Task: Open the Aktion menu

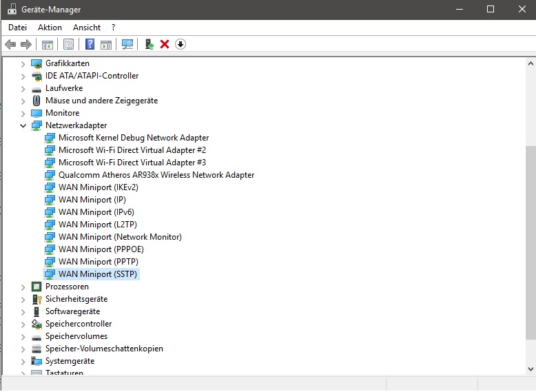Action: 50,28
